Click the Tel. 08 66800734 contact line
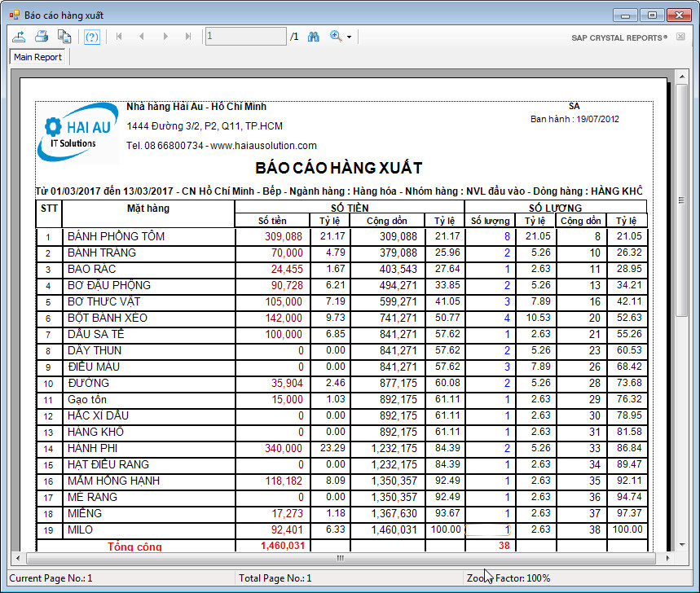This screenshot has width=700, height=593. point(222,146)
